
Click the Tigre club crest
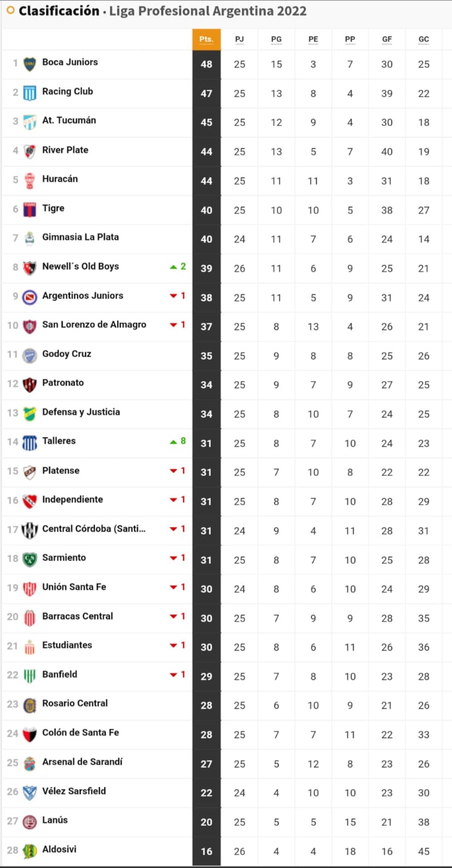pyautogui.click(x=29, y=210)
